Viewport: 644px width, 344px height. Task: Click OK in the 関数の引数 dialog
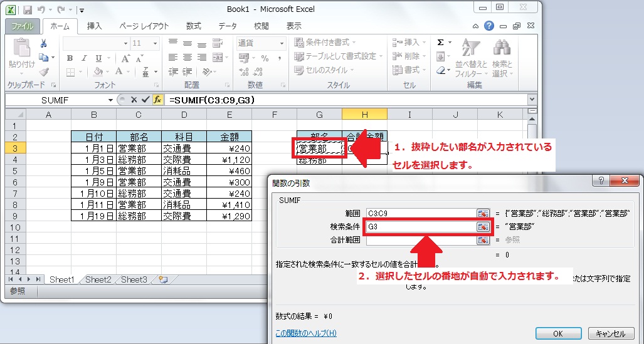[558, 333]
